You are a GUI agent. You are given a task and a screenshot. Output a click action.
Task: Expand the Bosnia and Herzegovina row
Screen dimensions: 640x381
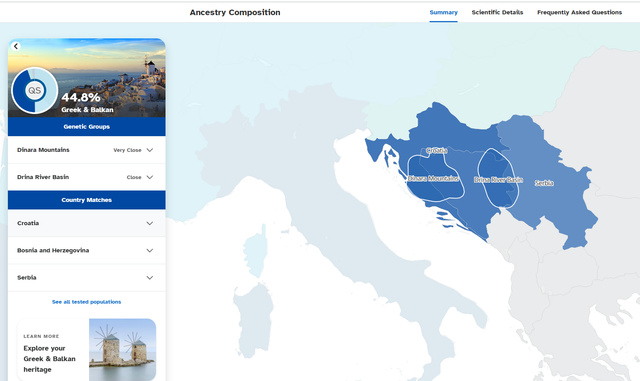click(x=87, y=250)
